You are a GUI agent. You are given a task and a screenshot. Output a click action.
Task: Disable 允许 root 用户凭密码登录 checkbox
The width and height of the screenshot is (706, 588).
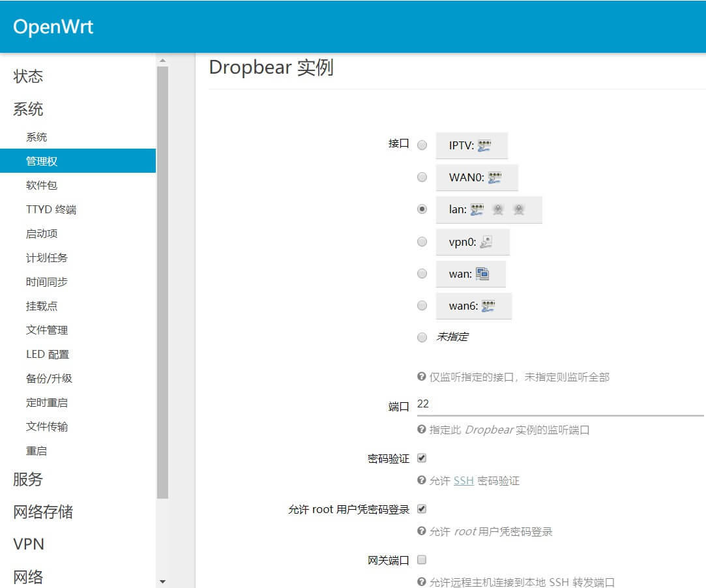coord(422,508)
